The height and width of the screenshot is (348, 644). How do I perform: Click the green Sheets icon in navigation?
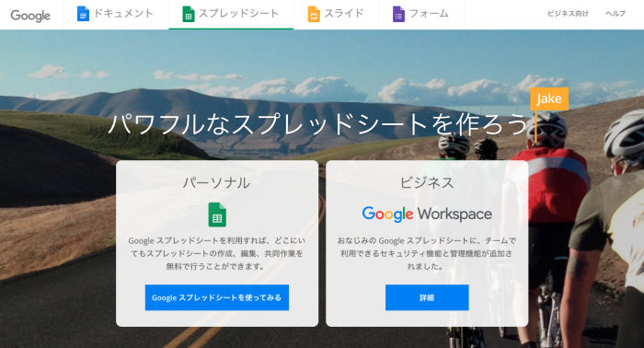pyautogui.click(x=188, y=14)
